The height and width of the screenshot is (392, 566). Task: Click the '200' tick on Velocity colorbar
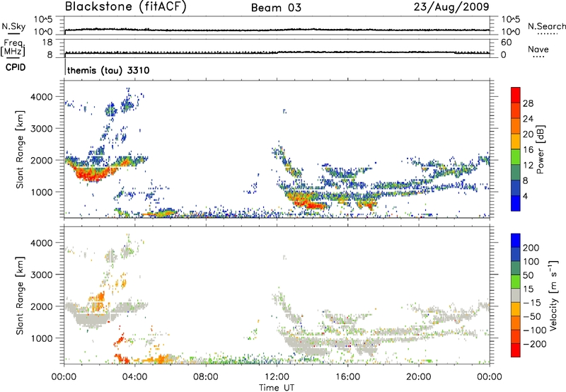tap(531, 248)
